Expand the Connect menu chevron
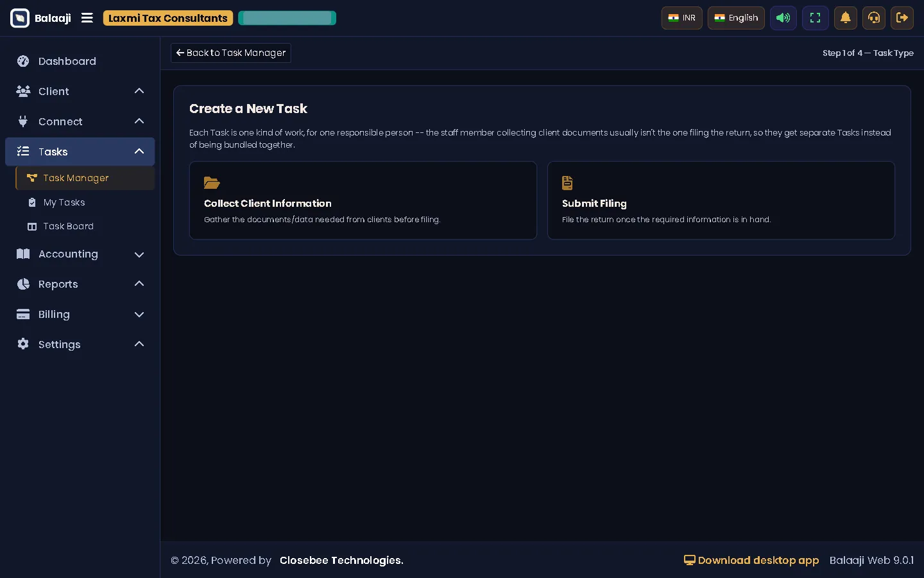The width and height of the screenshot is (924, 578). (139, 121)
